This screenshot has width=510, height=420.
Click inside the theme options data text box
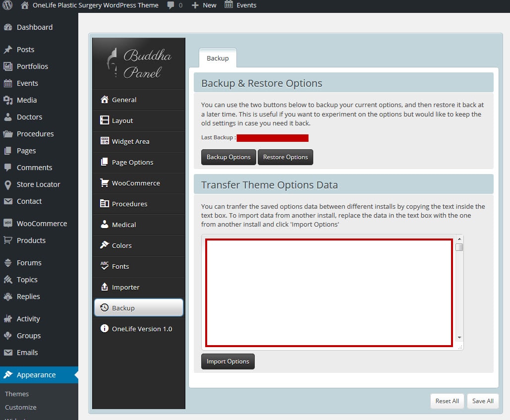coord(329,293)
